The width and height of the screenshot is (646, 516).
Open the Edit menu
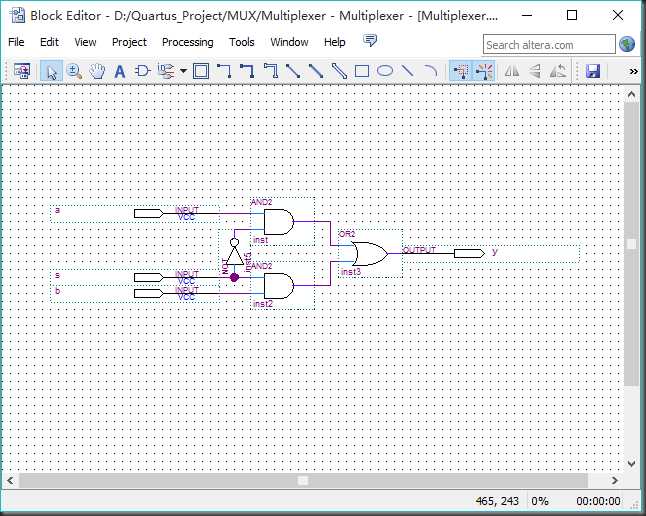(x=49, y=42)
